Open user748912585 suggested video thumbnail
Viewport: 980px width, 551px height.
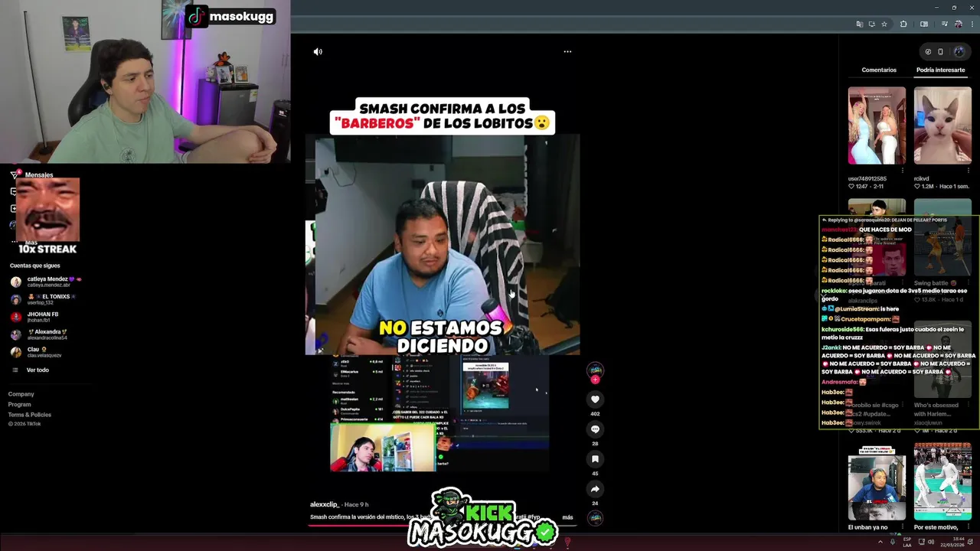[x=877, y=126]
